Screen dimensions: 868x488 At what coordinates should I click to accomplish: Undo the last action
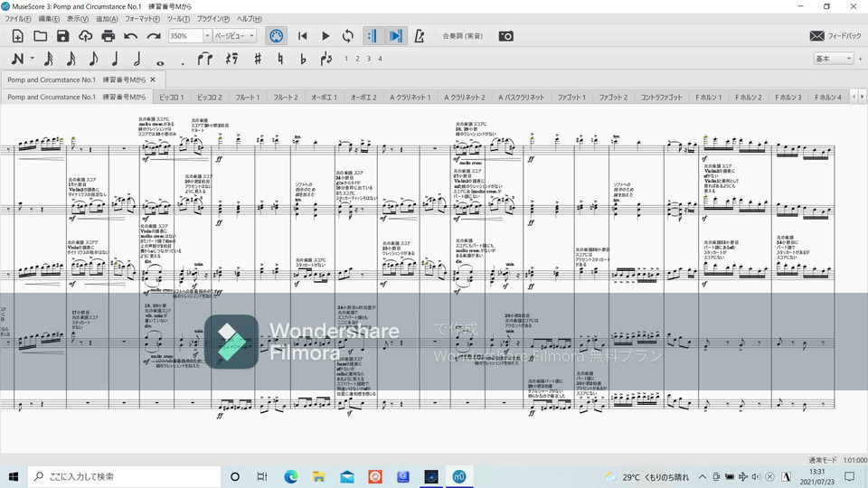point(130,36)
